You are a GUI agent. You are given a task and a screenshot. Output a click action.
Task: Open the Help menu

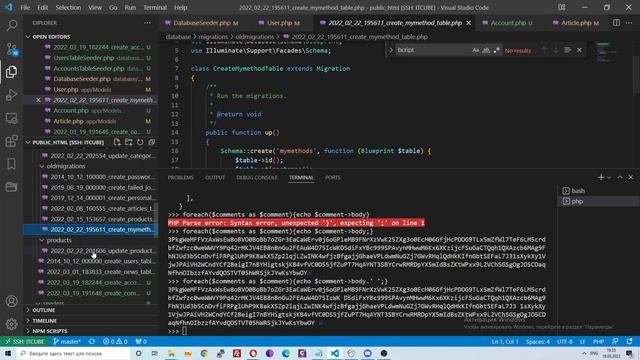pos(180,7)
